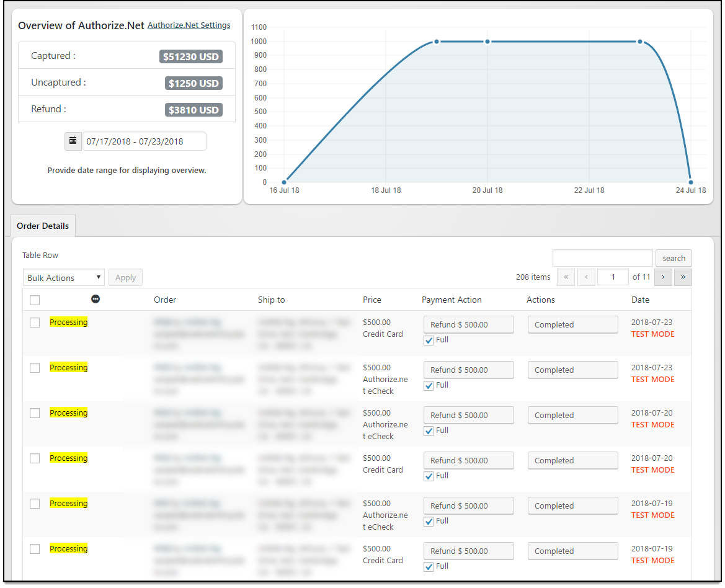Refund $500.00 on 2018-07-20 eCheck order

tap(468, 415)
